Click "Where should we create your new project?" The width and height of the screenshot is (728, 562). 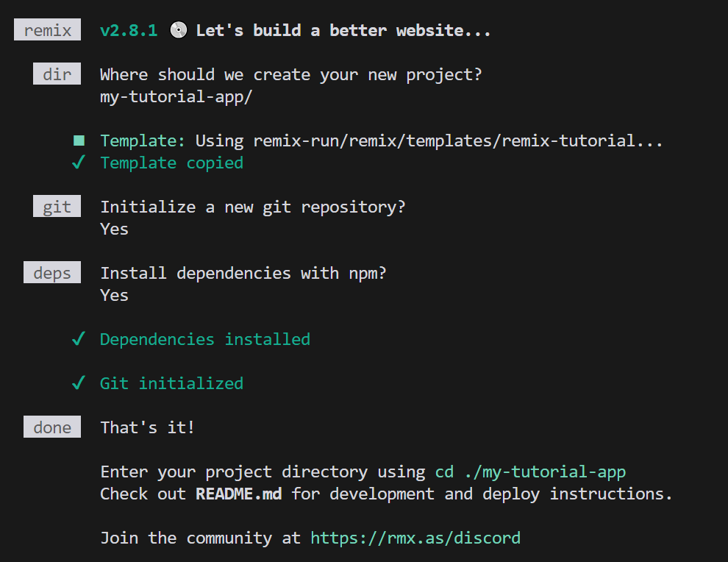(291, 75)
